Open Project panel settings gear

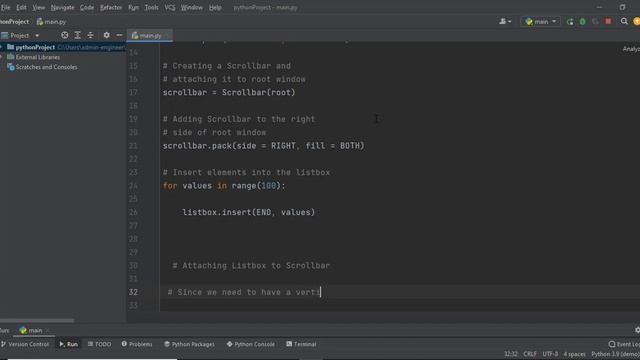pyautogui.click(x=107, y=36)
